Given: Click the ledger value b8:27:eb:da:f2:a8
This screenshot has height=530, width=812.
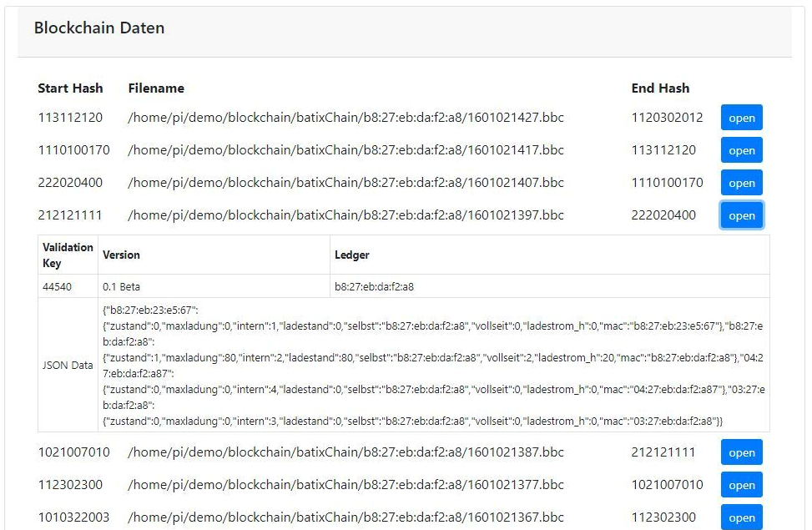Looking at the screenshot, I should coord(374,286).
